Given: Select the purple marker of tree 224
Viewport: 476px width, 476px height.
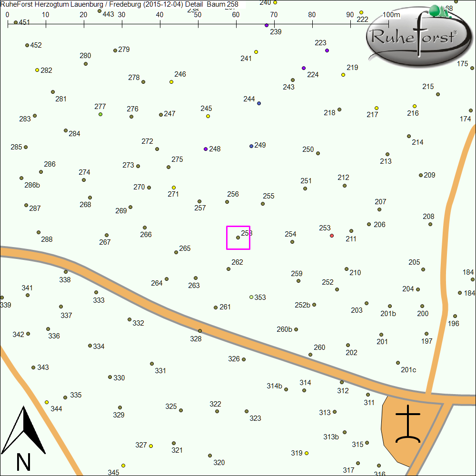Looking at the screenshot, I should pyautogui.click(x=304, y=68).
